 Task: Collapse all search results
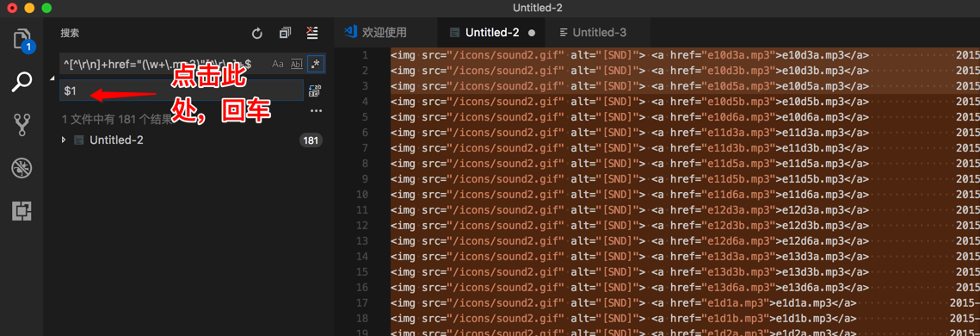(285, 33)
